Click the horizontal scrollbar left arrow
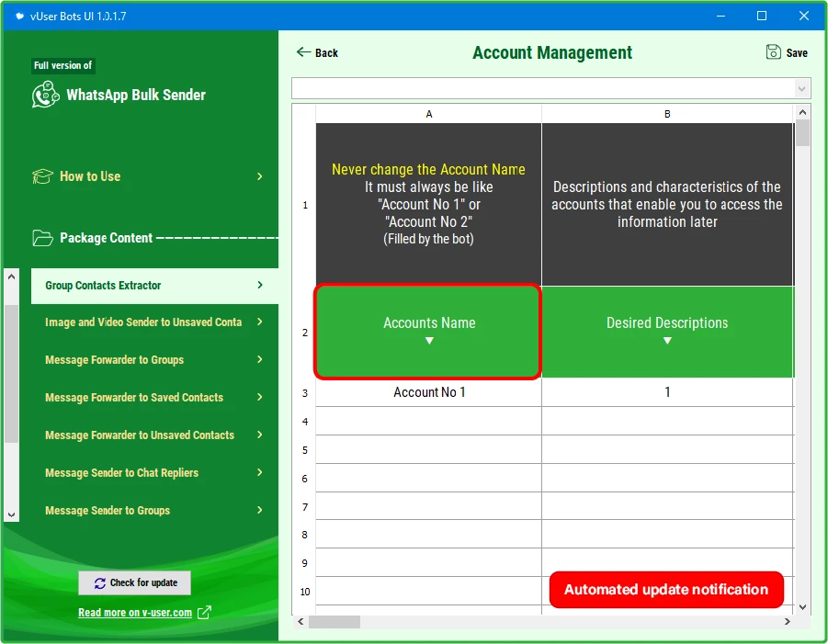The height and width of the screenshot is (644, 828). (301, 622)
